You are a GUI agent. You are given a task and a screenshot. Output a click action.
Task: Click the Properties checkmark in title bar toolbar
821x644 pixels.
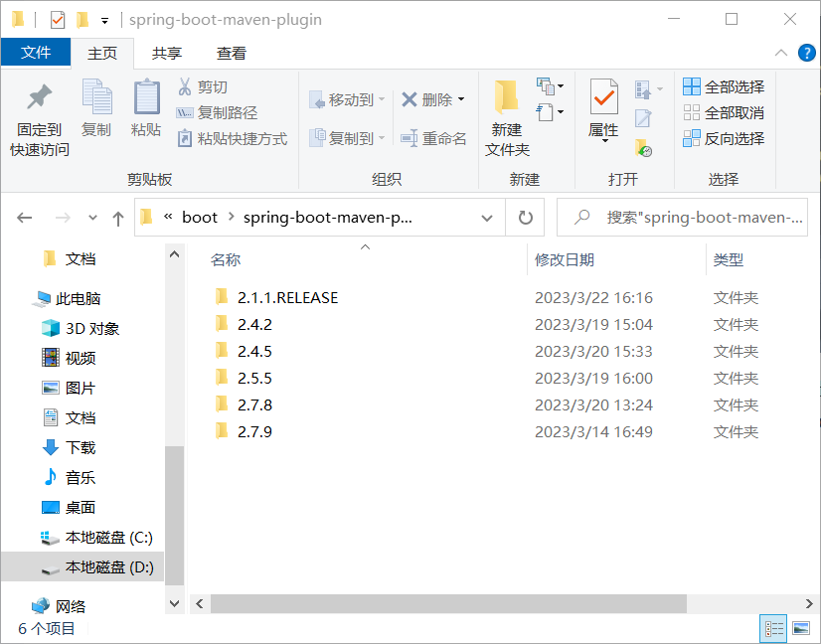pos(58,21)
